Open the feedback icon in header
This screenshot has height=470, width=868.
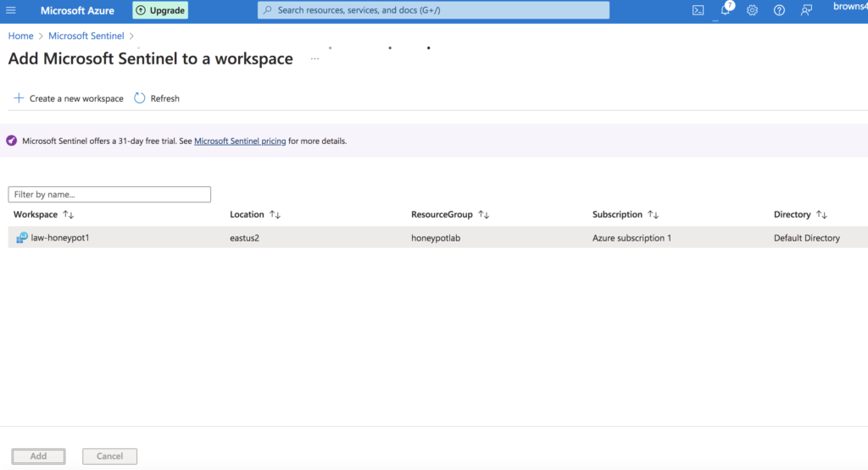point(806,10)
